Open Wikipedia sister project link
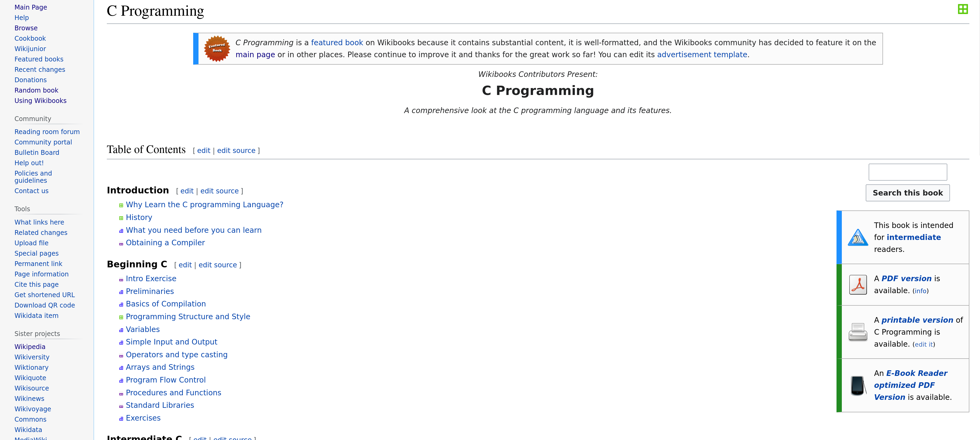Screen dimensions: 980x440 click(x=30, y=347)
